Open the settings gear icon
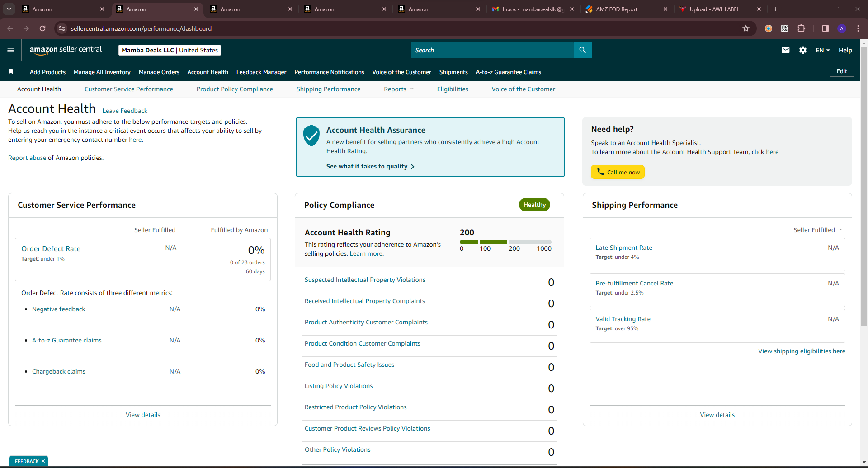868x468 pixels. [x=803, y=50]
